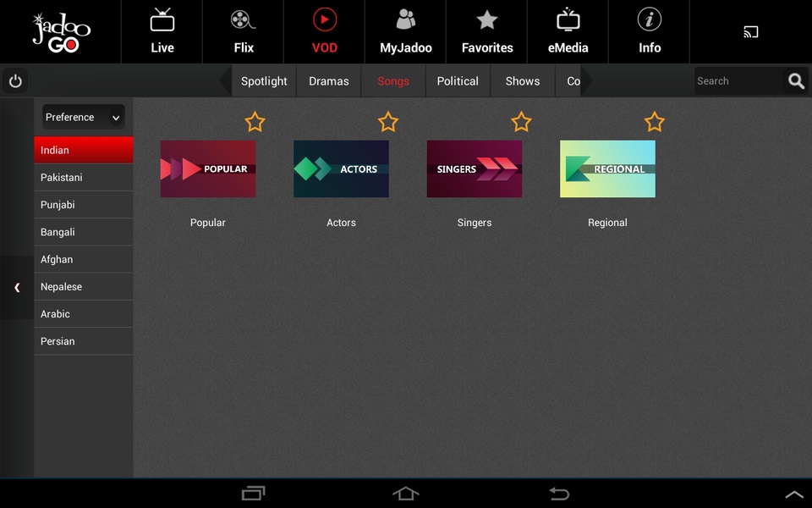
Task: Open the Flix movies section
Action: [244, 31]
